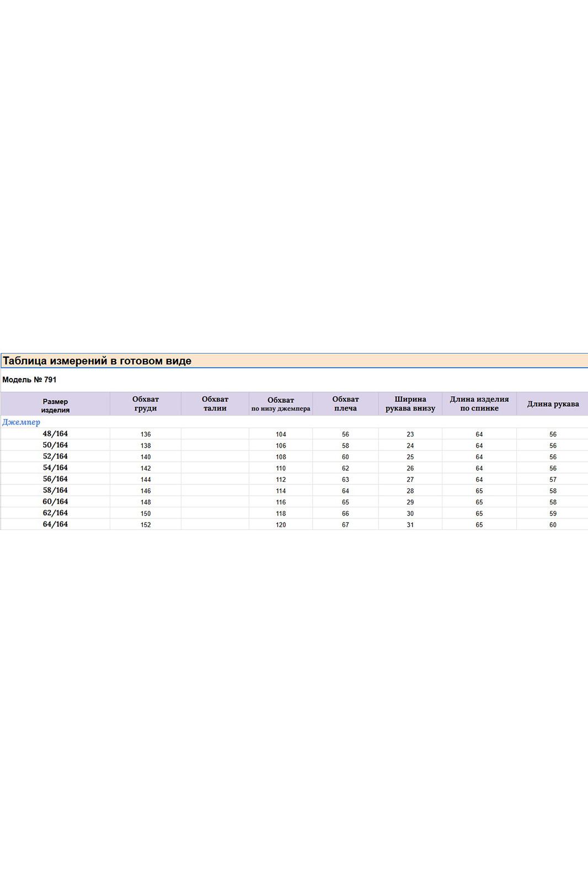Click the 'Ширина рукава внизу' column header
Screen dimensions: 588x883
[410, 404]
